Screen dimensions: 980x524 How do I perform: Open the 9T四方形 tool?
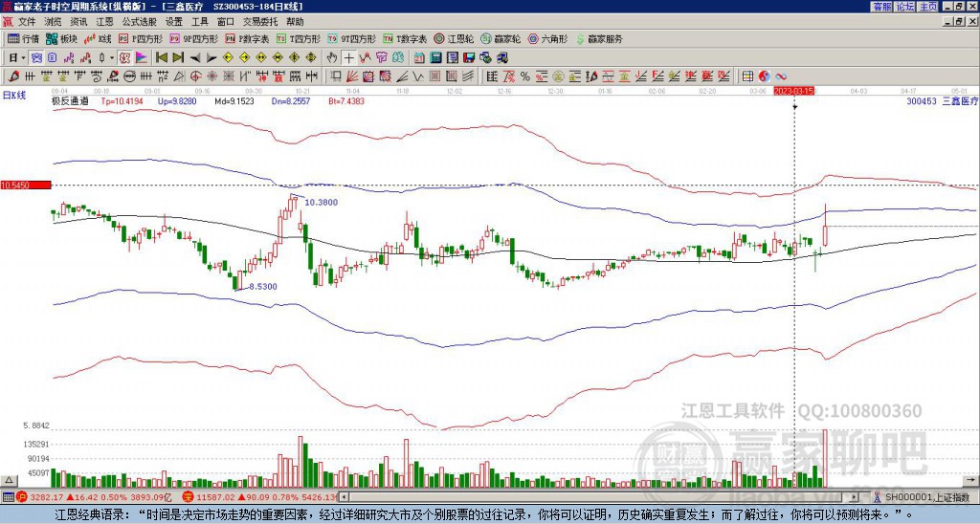(x=352, y=38)
